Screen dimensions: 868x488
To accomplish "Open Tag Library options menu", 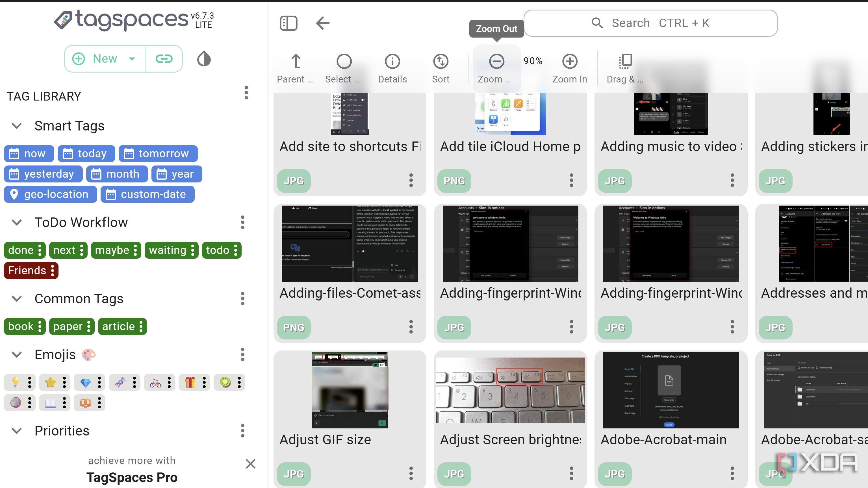I will [246, 93].
